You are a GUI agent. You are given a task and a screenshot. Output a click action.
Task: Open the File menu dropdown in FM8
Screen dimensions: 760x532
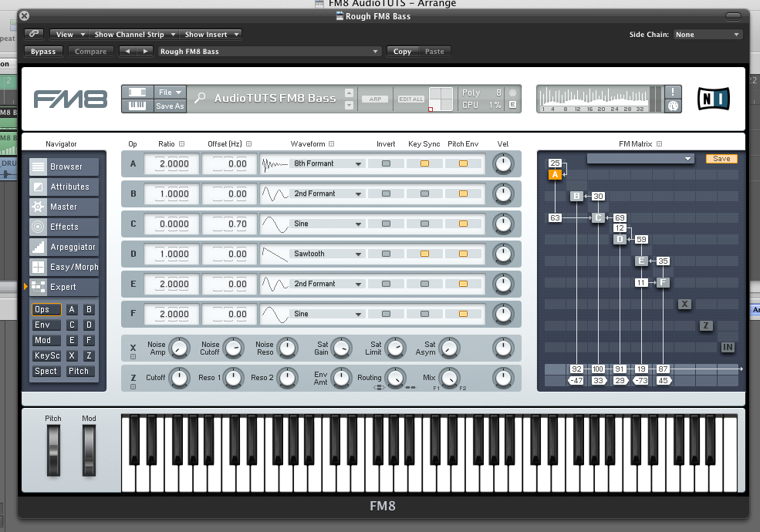click(x=170, y=92)
